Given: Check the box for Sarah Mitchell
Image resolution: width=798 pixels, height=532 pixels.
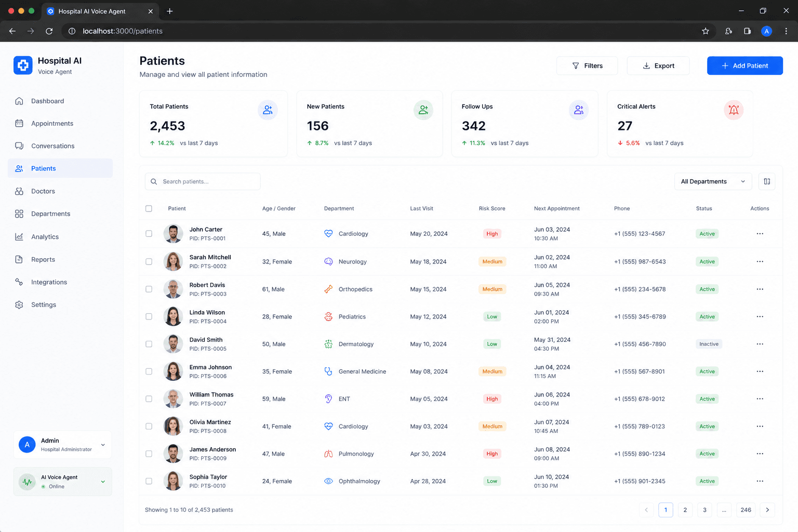Looking at the screenshot, I should pyautogui.click(x=149, y=261).
